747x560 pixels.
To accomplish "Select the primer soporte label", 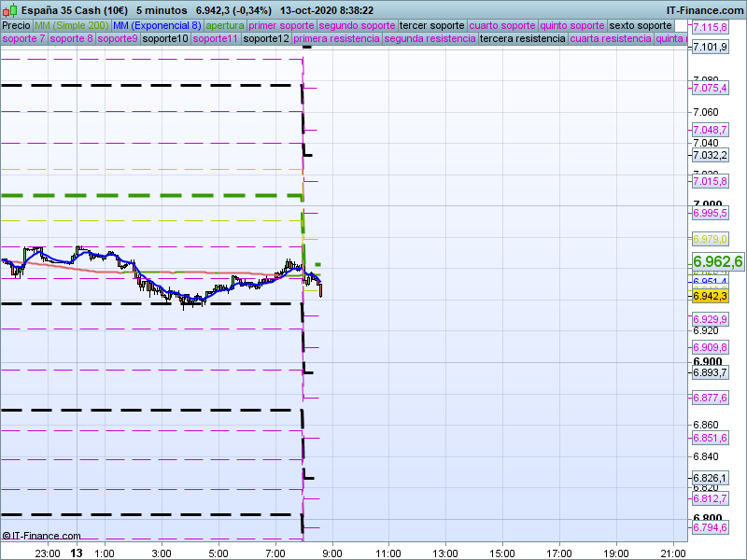I will 282,25.
